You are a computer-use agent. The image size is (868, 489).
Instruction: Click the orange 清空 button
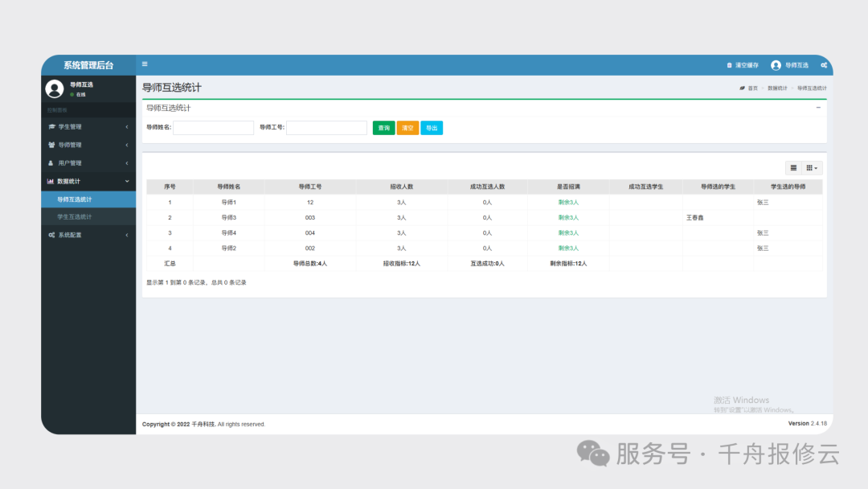point(407,128)
